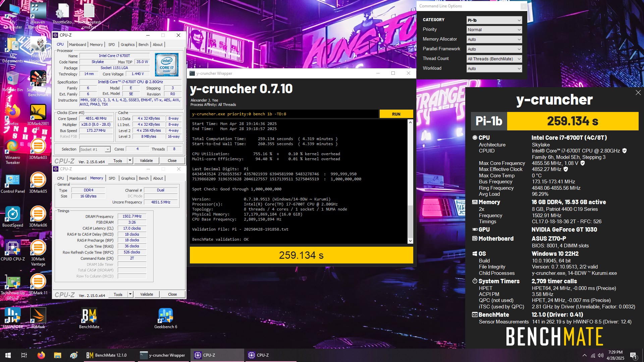The image size is (644, 362).
Task: Open the Parallel Framework dropdown
Action: 494,49
